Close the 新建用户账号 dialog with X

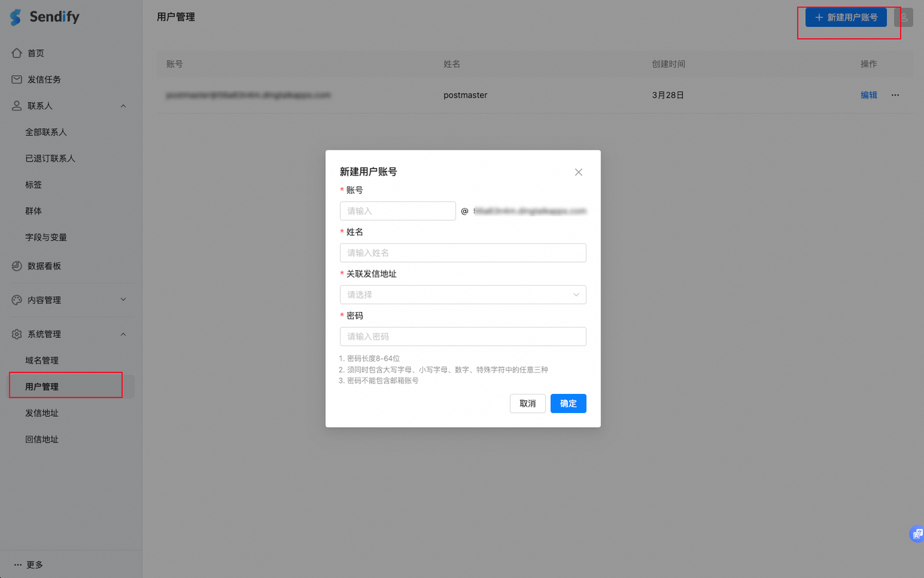point(578,172)
